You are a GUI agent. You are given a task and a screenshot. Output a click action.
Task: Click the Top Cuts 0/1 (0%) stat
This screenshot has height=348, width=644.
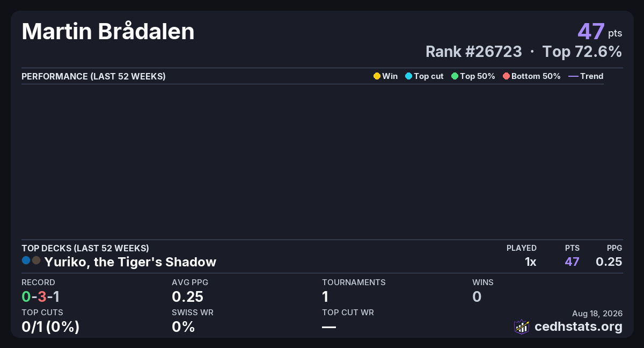coord(50,327)
